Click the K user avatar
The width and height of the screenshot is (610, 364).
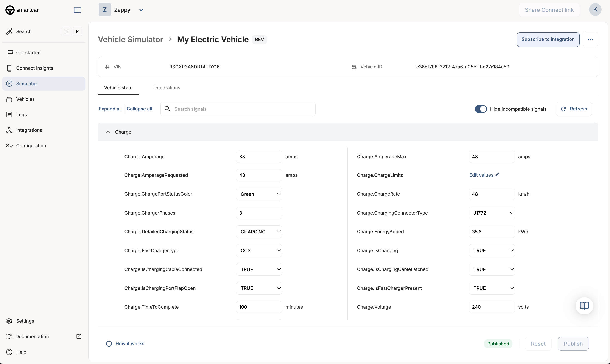tap(595, 9)
